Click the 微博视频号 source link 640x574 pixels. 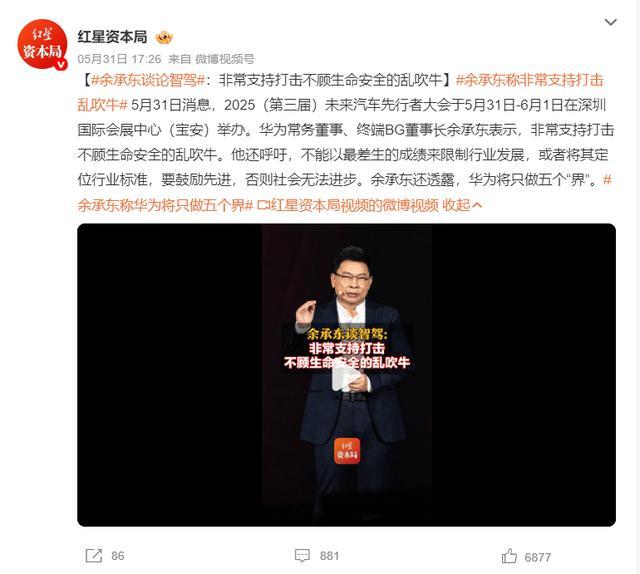[224, 59]
